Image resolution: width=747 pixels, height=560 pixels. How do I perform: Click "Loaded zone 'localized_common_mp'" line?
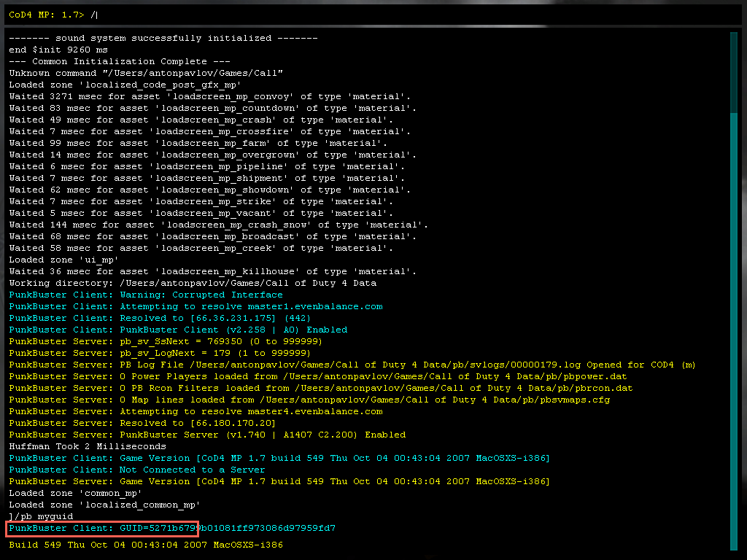(x=104, y=505)
